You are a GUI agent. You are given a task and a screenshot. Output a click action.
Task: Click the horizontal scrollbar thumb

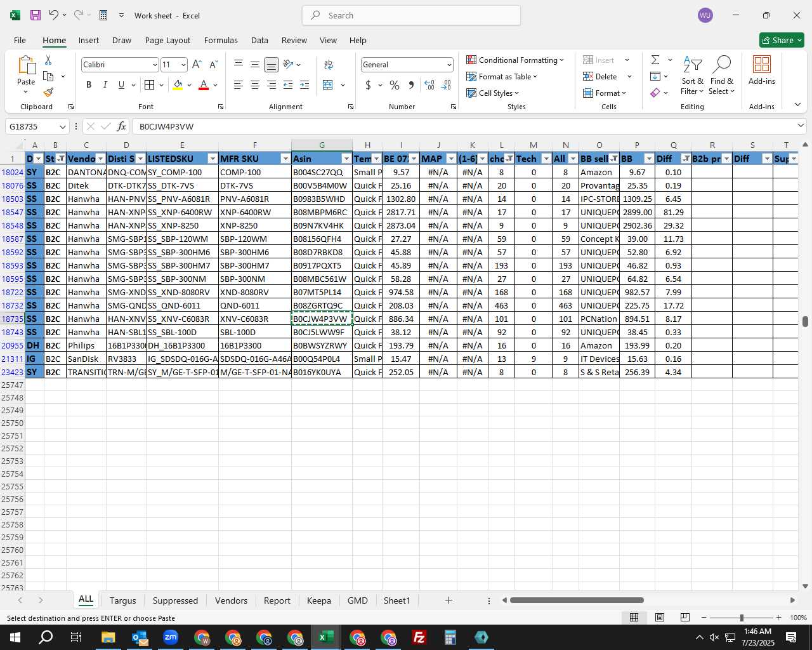coord(577,600)
